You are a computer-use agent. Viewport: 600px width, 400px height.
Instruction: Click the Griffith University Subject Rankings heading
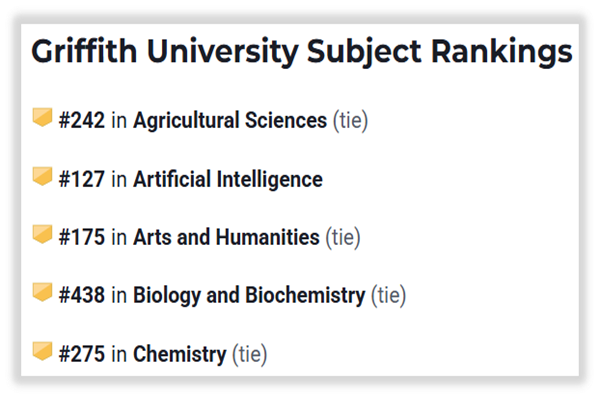(301, 52)
